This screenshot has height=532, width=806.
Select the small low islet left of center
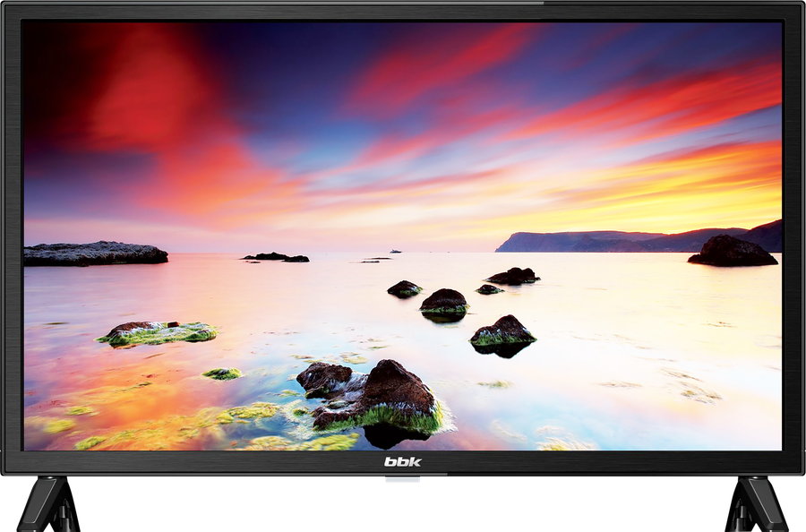[275, 257]
